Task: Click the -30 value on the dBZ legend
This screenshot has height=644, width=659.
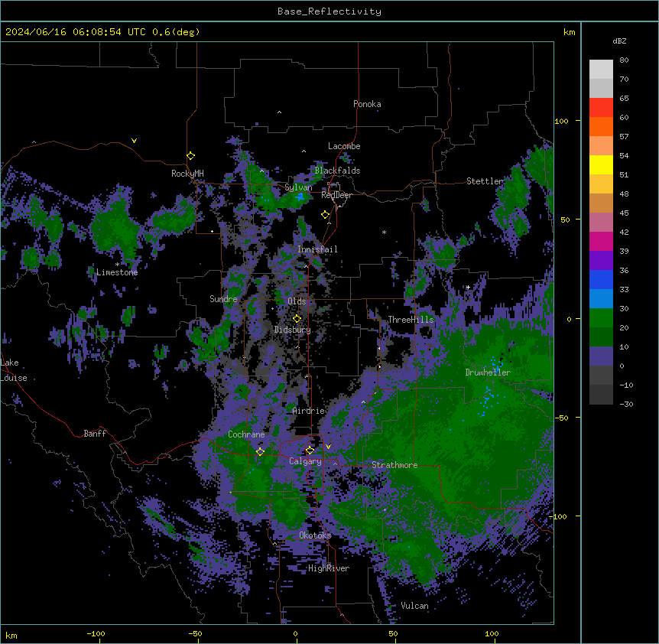Action: pyautogui.click(x=626, y=404)
